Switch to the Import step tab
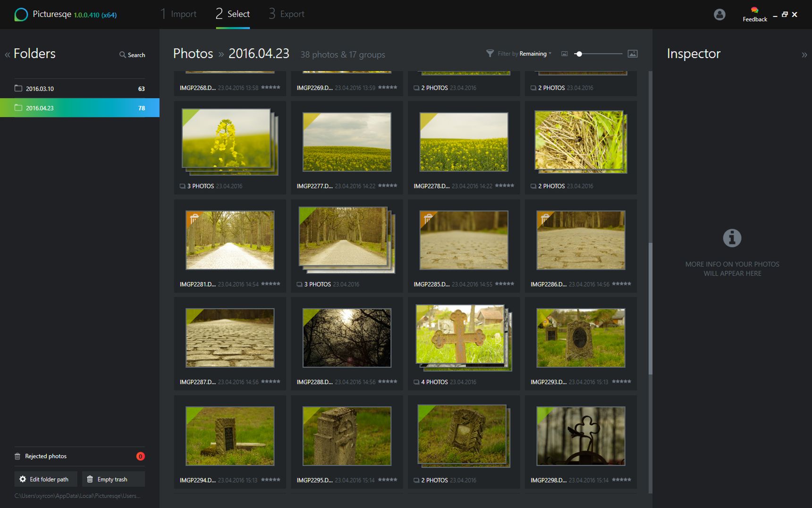This screenshot has height=508, width=812. point(178,14)
